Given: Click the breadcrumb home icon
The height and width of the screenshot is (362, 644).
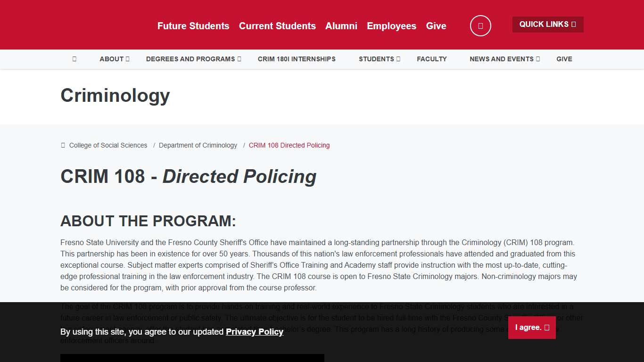Looking at the screenshot, I should coord(62,145).
